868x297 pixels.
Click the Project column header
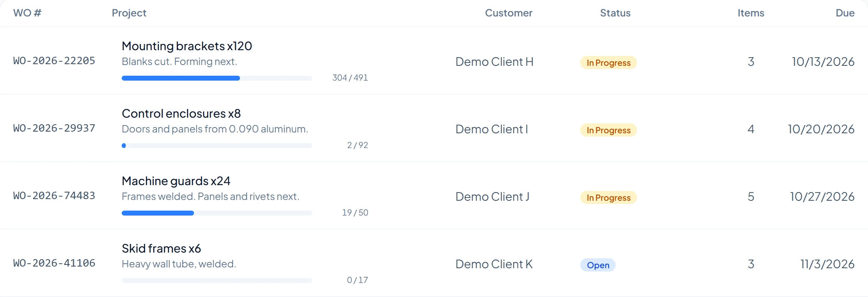tap(129, 13)
